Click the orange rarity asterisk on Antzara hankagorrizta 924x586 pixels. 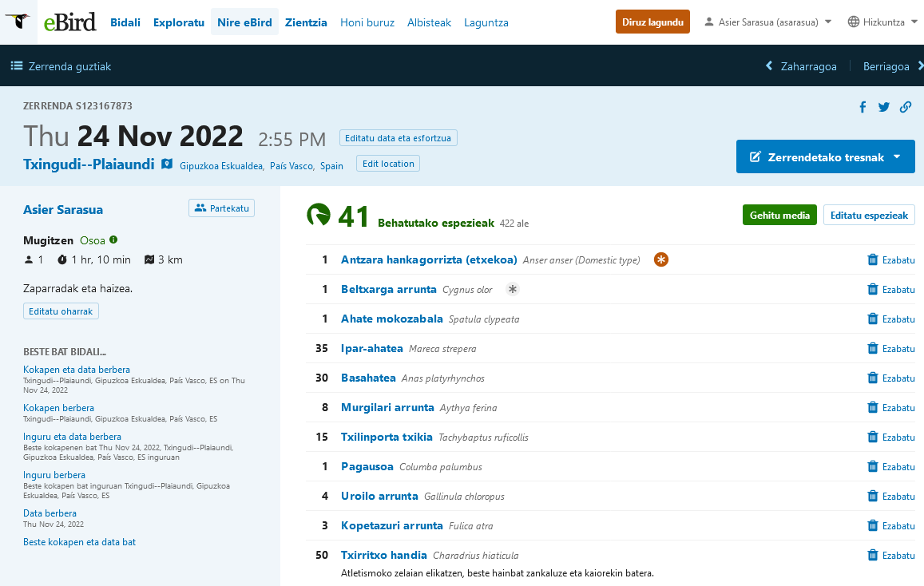click(660, 259)
